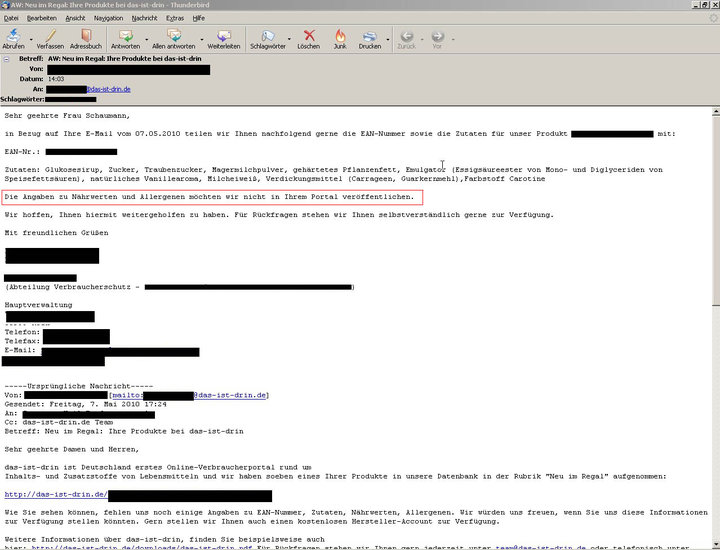The width and height of the screenshot is (720, 550).
Task: Mark message as Junk
Action: (x=340, y=39)
